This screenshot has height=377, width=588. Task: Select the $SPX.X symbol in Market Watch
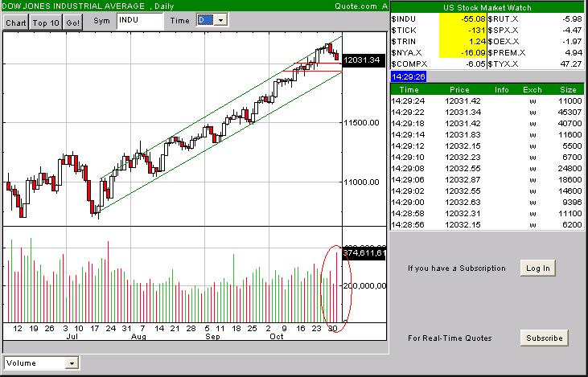pos(503,30)
